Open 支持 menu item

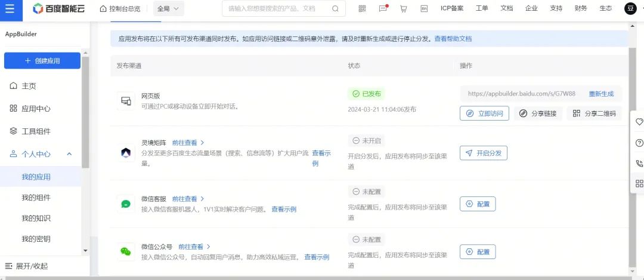(x=556, y=8)
